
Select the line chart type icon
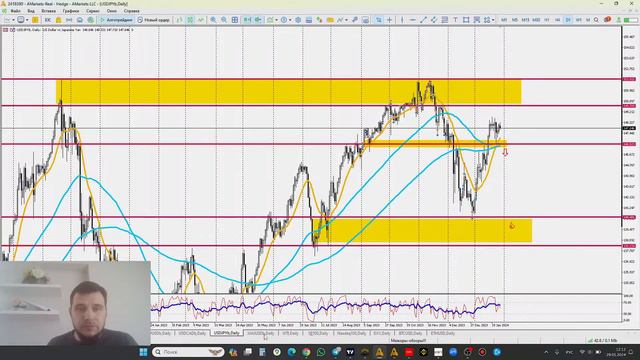[x=200, y=20]
